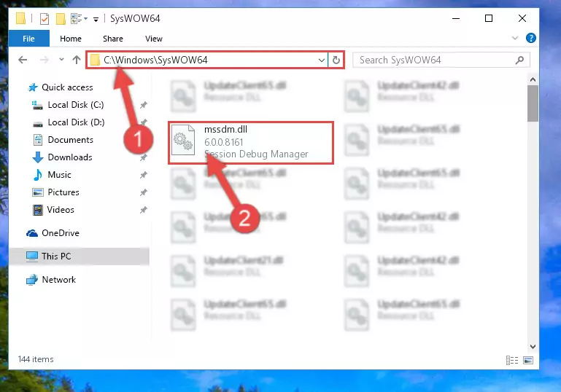Close the SysWOW64 window
The width and height of the screenshot is (561, 392).
point(522,19)
